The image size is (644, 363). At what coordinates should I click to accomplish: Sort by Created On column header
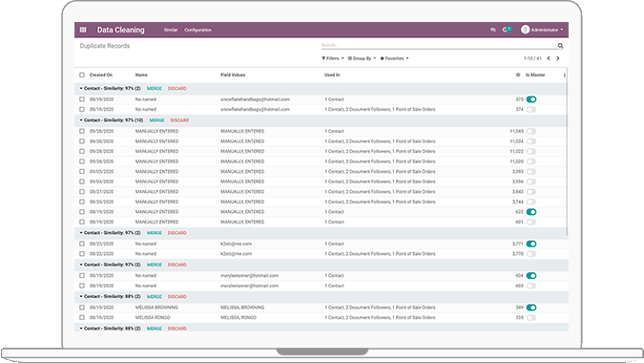click(x=101, y=75)
